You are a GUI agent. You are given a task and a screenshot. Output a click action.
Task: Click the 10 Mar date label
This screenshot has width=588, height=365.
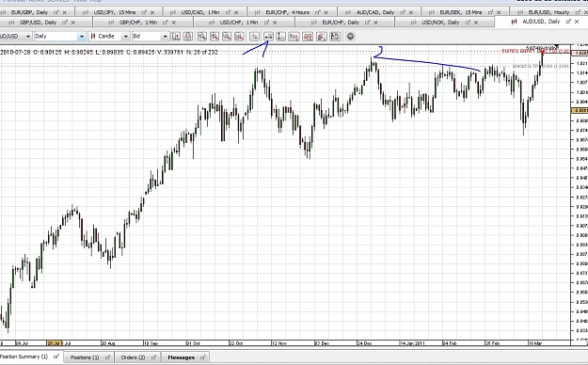[x=534, y=343]
